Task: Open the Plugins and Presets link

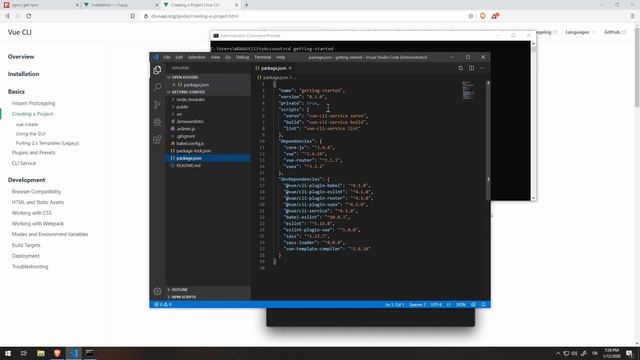Action: point(33,153)
